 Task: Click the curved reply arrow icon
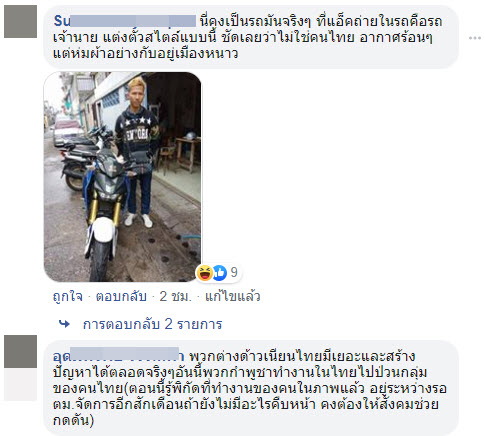pos(64,323)
